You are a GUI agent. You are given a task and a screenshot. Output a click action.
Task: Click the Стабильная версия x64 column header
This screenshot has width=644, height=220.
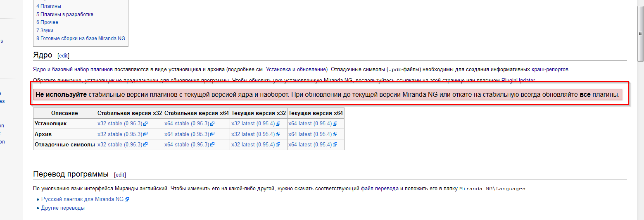pos(197,113)
